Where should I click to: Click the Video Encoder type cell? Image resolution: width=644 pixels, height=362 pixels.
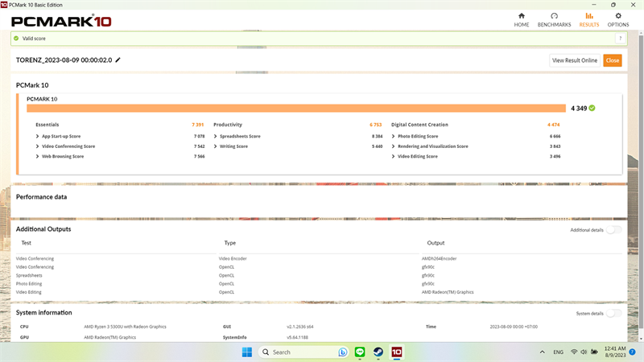[233, 258]
